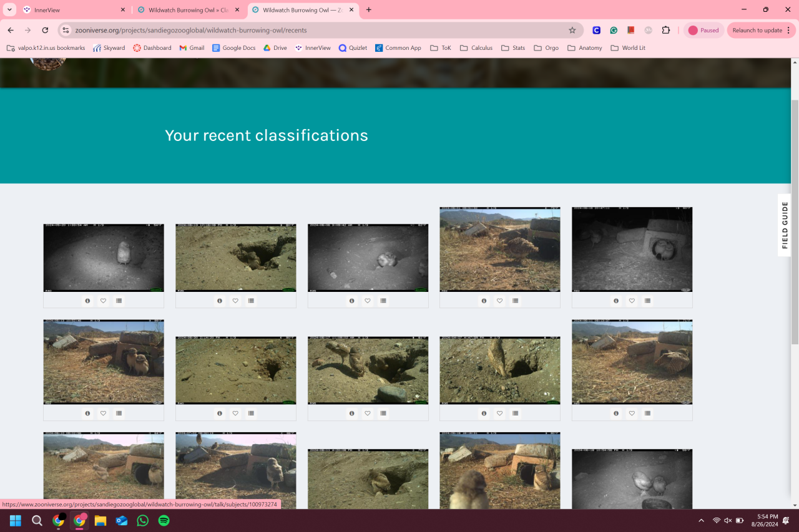Collect the daytime photo of an owl inside a burrow hole
799x532 pixels.
tap(251, 301)
